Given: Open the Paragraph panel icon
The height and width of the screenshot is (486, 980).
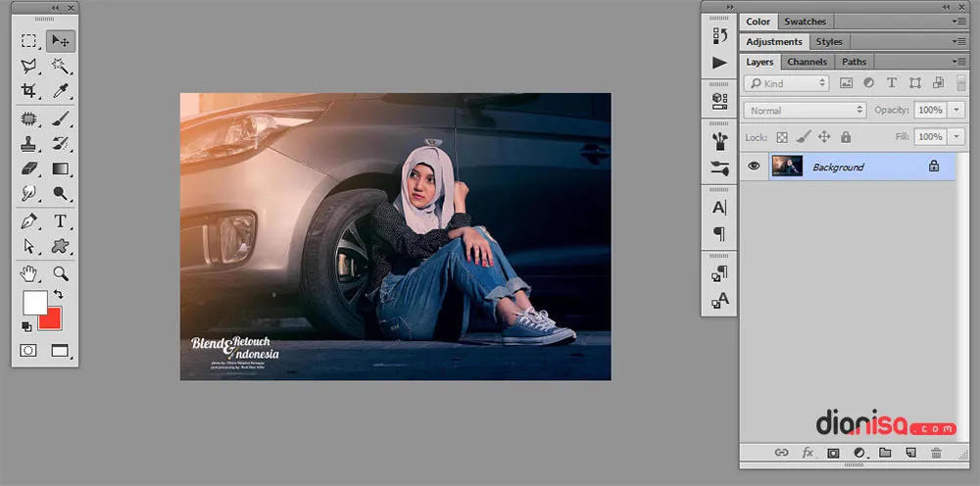Looking at the screenshot, I should pyautogui.click(x=720, y=234).
